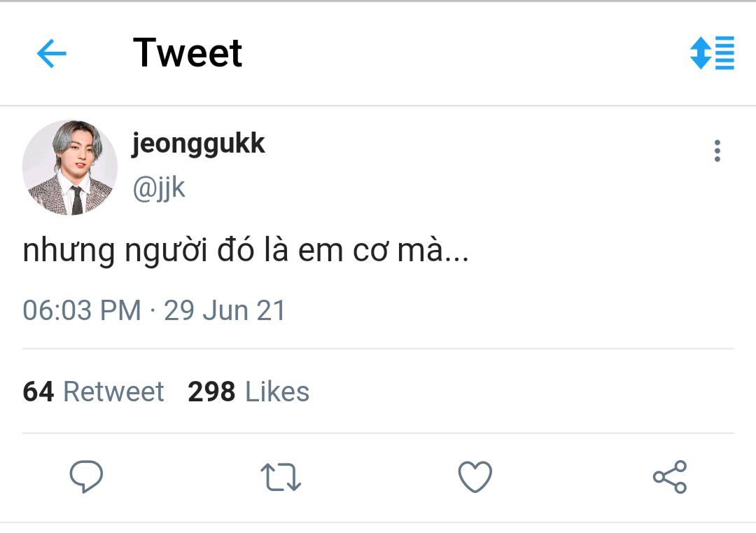Image resolution: width=756 pixels, height=533 pixels.
Task: Tap the thread sort icon at top right
Action: coord(712,53)
